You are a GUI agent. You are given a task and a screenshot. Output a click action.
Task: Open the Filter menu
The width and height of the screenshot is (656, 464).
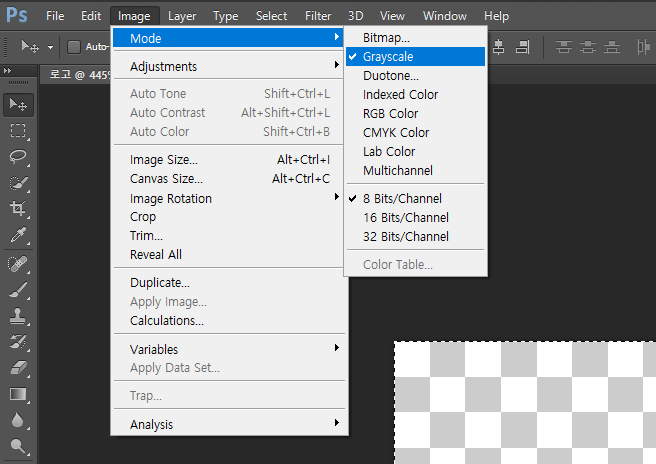click(318, 16)
